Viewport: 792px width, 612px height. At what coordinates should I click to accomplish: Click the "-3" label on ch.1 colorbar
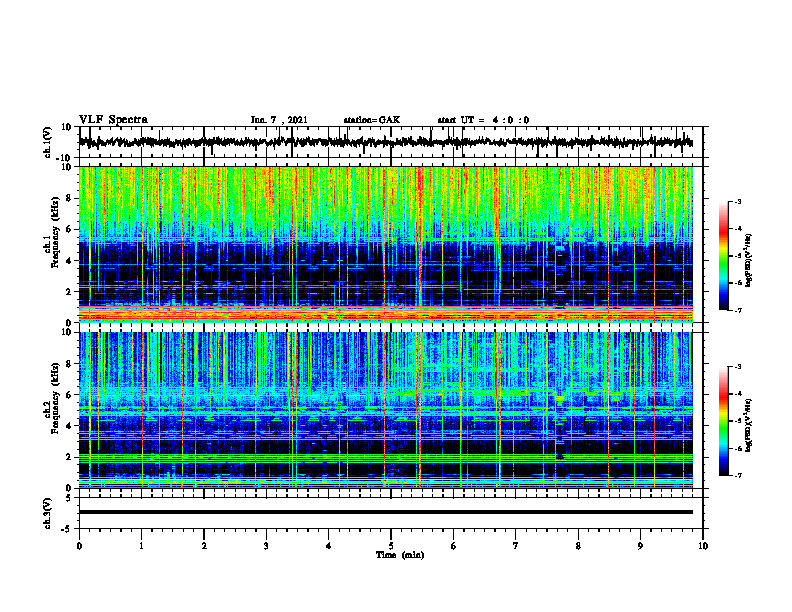point(737,202)
